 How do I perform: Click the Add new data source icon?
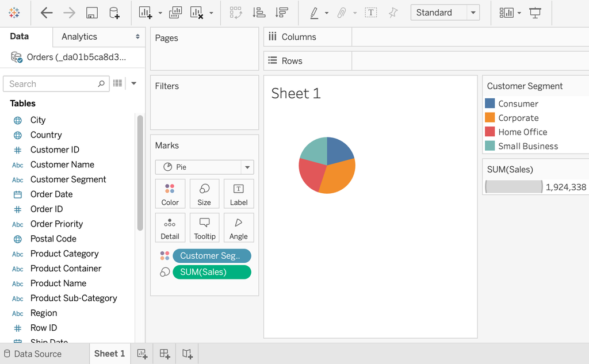(x=114, y=13)
